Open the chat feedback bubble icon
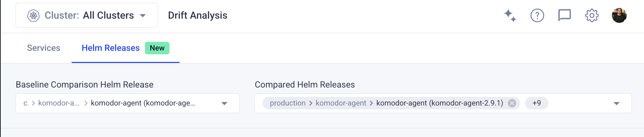Image resolution: width=644 pixels, height=137 pixels. [x=564, y=16]
